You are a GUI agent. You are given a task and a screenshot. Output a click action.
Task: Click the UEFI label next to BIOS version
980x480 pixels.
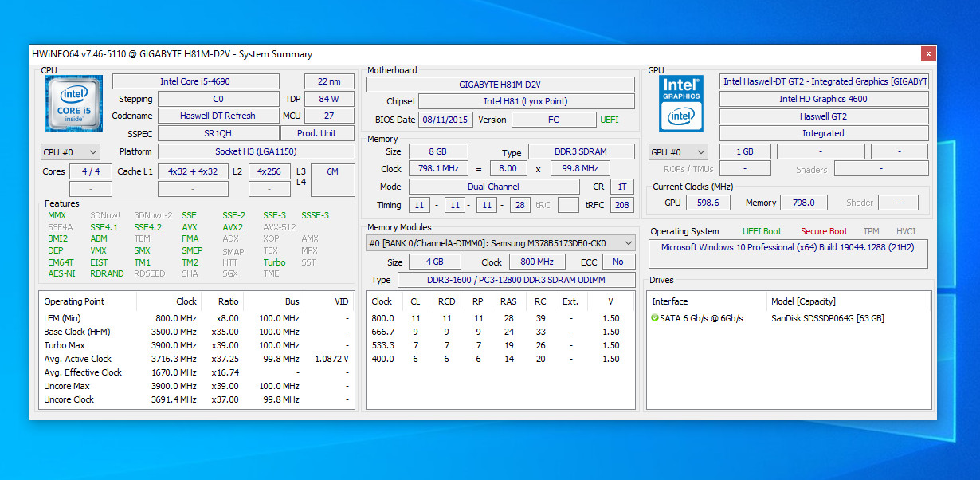point(609,120)
